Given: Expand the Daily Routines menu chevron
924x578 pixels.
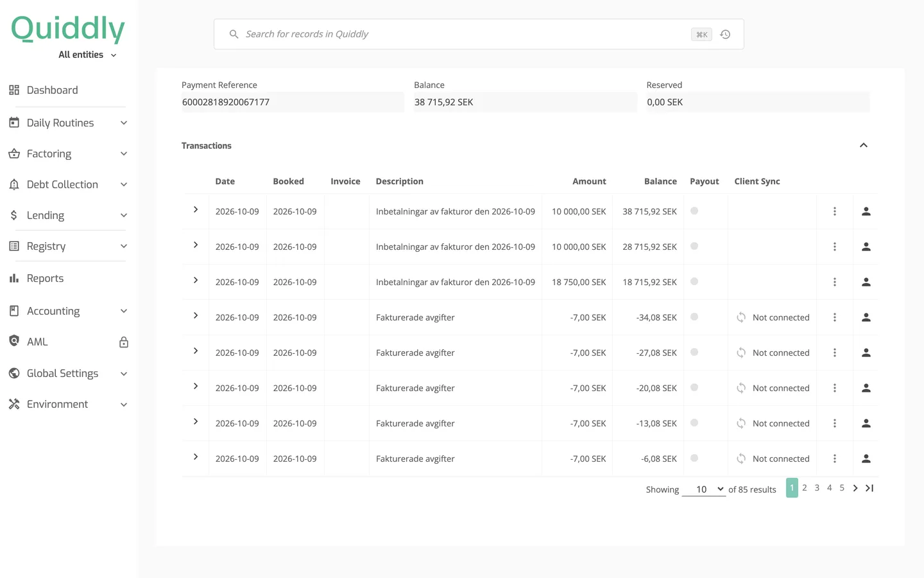Looking at the screenshot, I should click(x=124, y=123).
